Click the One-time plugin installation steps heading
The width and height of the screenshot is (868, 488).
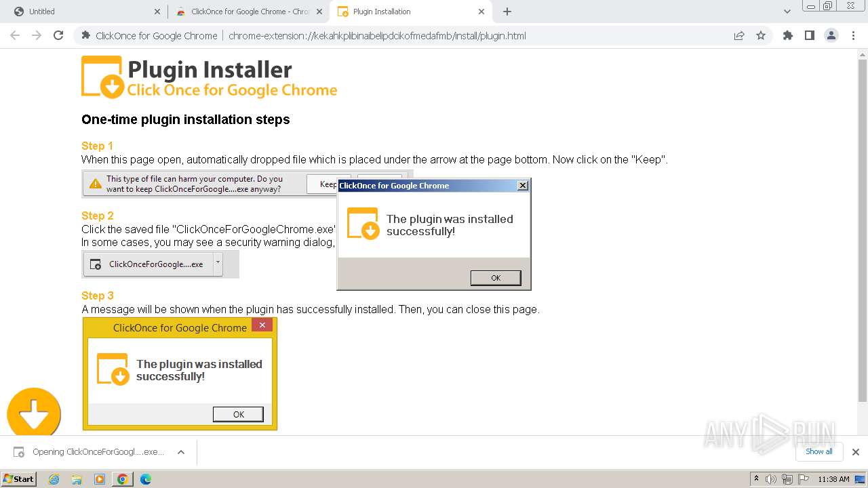[186, 120]
